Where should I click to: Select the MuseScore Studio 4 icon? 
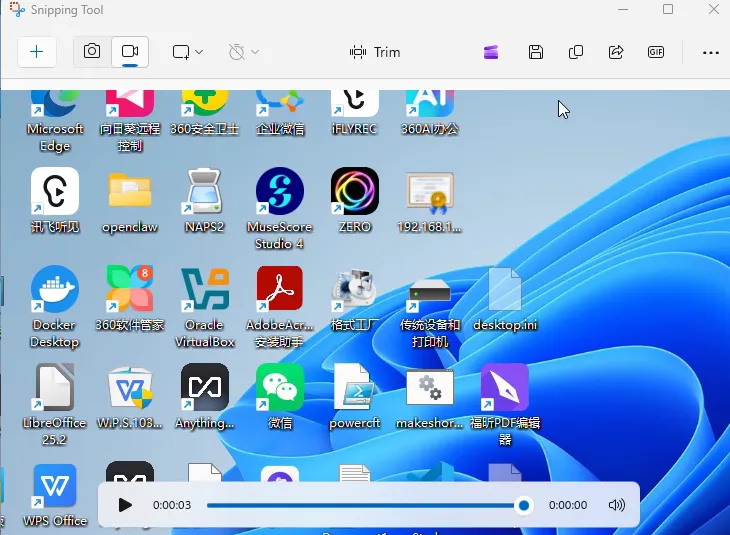(280, 208)
